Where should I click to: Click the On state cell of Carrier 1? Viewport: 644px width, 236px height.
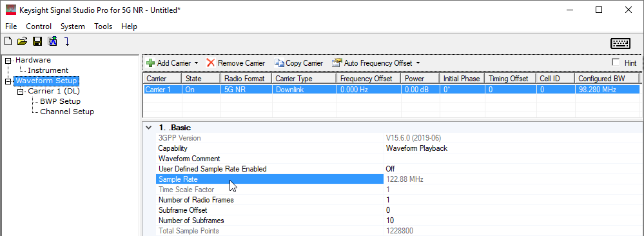201,89
